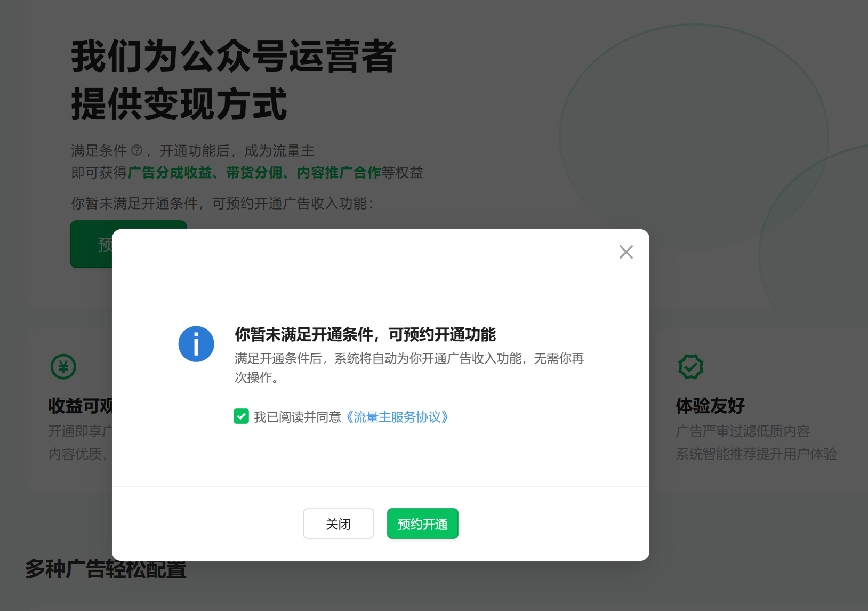The image size is (868, 611).
Task: Click the yuan coin icon above 收益可观
Action: 63,367
